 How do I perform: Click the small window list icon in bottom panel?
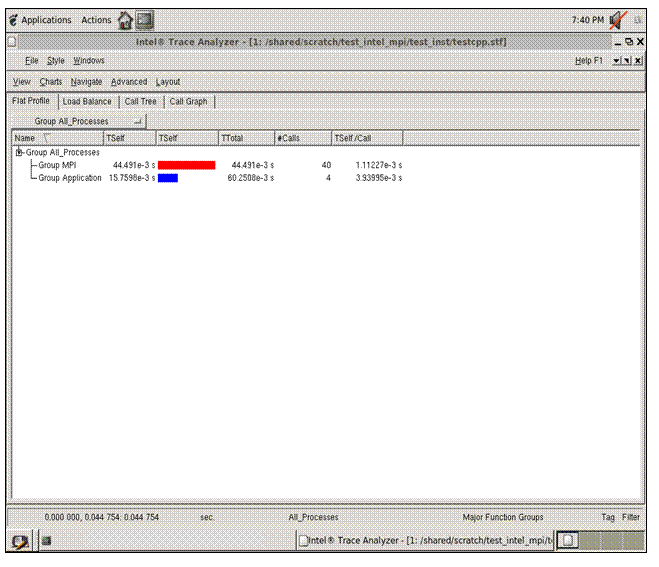click(46, 541)
